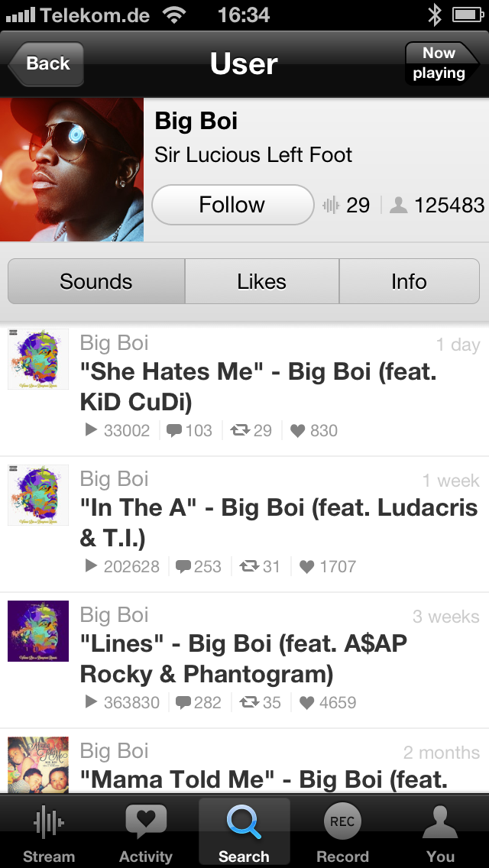Image resolution: width=489 pixels, height=868 pixels.
Task: Open the Now playing screen
Action: [x=442, y=63]
